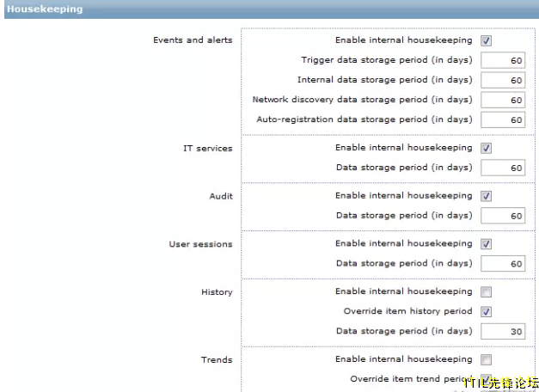The image size is (539, 392).
Task: Click the Audit section label
Action: pos(221,196)
